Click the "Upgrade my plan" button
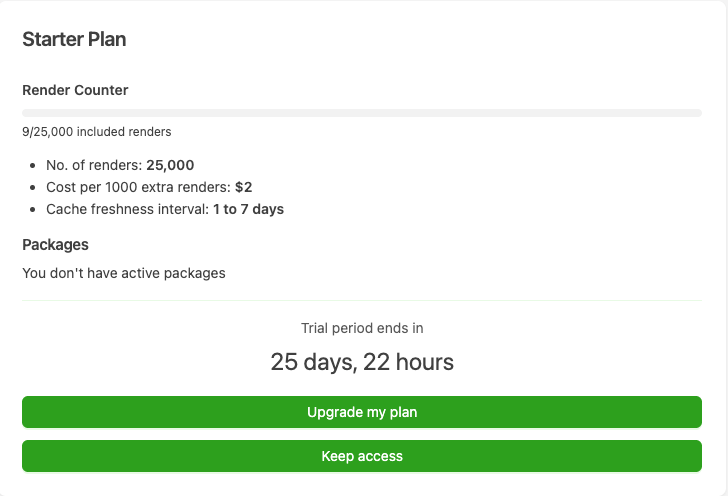The height and width of the screenshot is (496, 728). (x=362, y=412)
